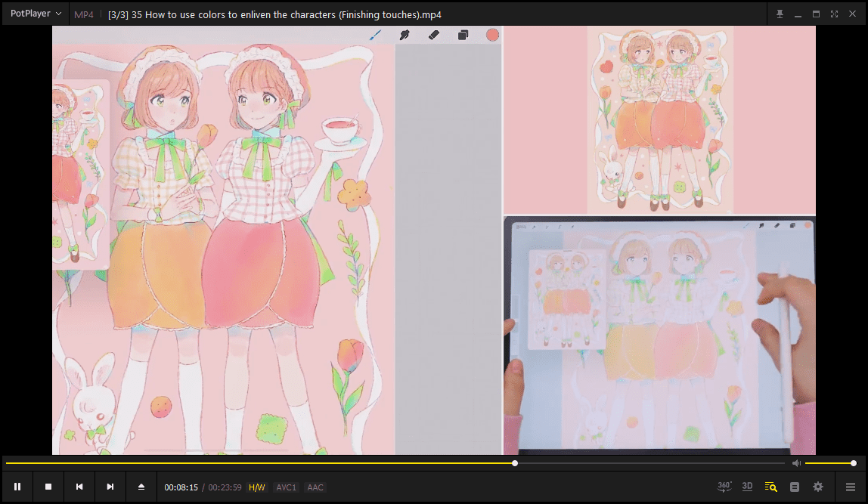868x504 pixels.
Task: Click the AVC1 video codec label
Action: 287,487
